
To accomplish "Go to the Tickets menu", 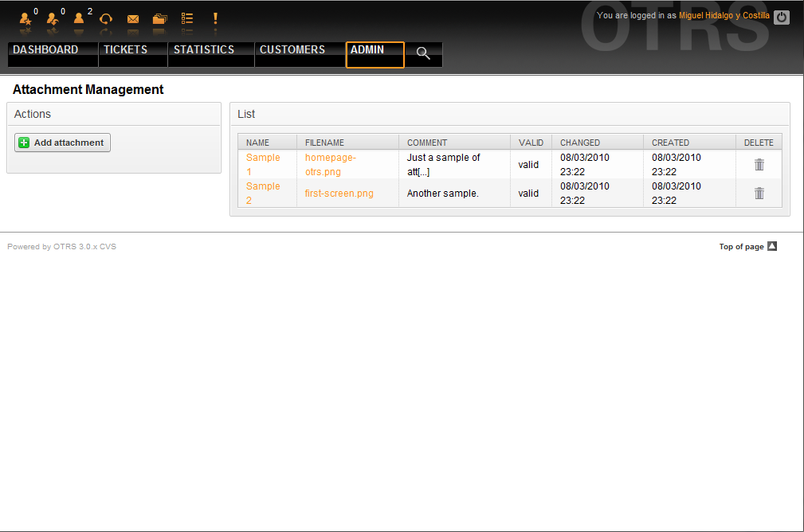I will (x=126, y=50).
